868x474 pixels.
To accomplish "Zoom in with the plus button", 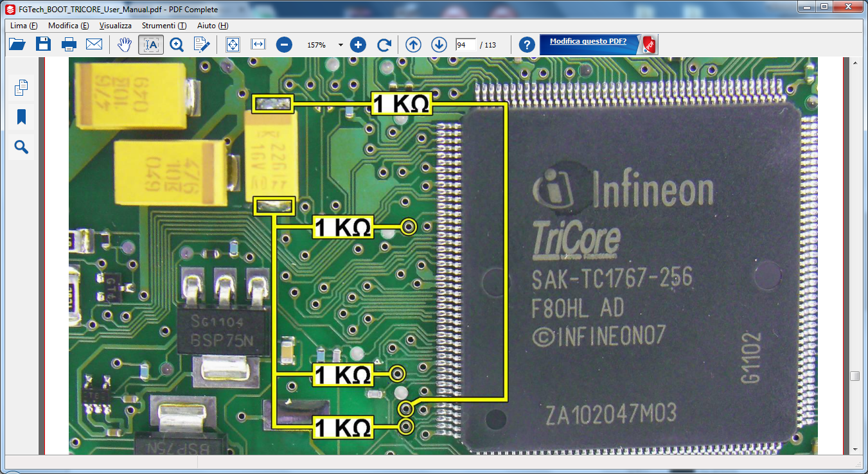I will click(x=359, y=44).
